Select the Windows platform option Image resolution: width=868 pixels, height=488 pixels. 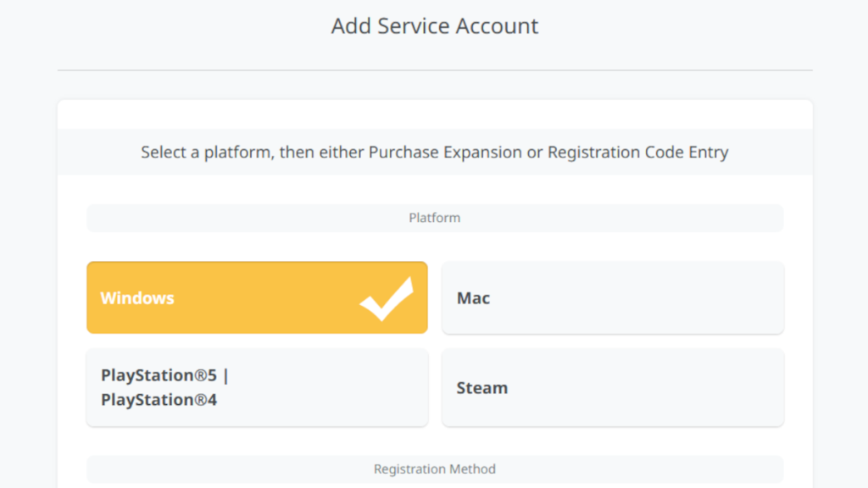tap(257, 297)
